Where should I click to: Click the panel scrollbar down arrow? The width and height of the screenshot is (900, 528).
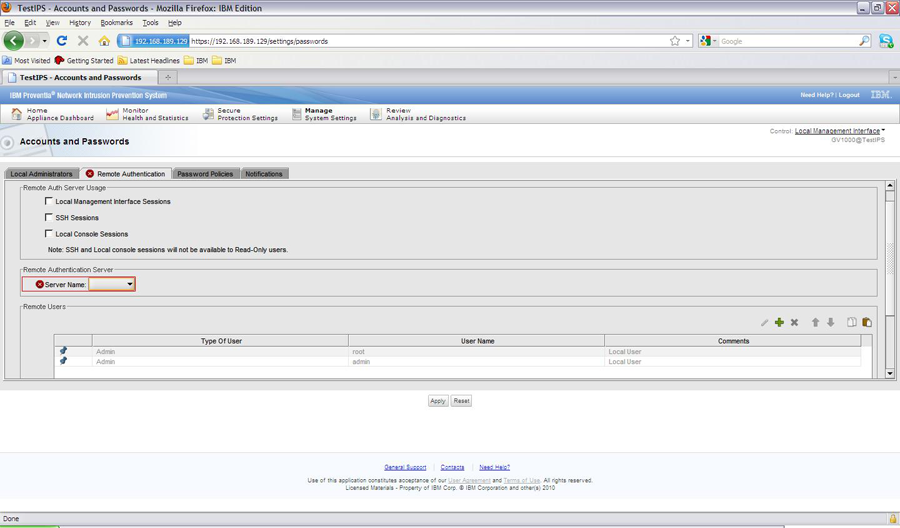(890, 373)
